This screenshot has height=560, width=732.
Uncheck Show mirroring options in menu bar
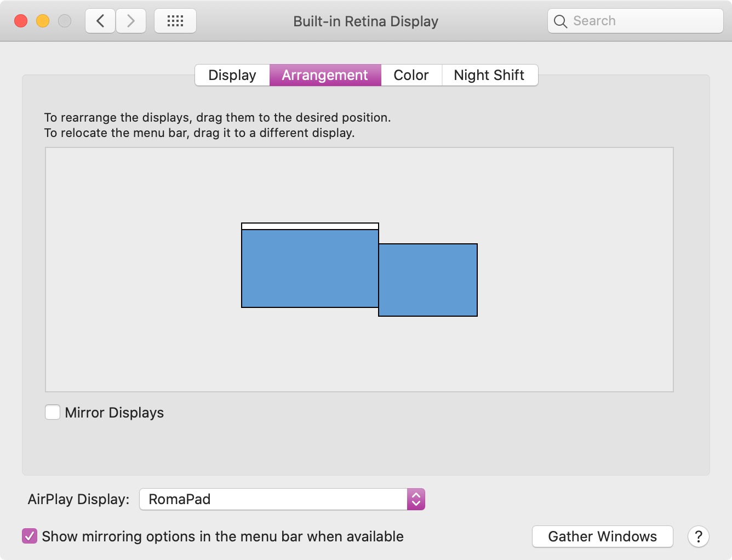coord(30,536)
